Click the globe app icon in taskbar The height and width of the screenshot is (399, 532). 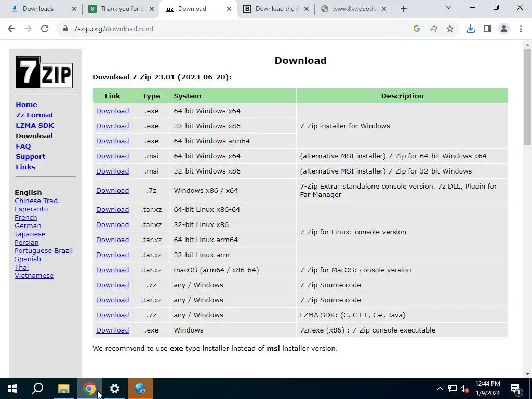(x=140, y=389)
